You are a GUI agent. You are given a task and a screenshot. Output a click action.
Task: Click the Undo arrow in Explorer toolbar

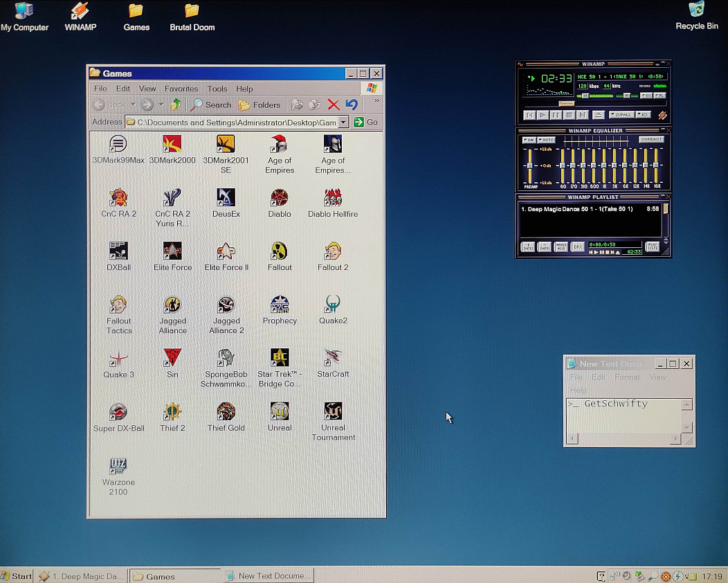(352, 105)
